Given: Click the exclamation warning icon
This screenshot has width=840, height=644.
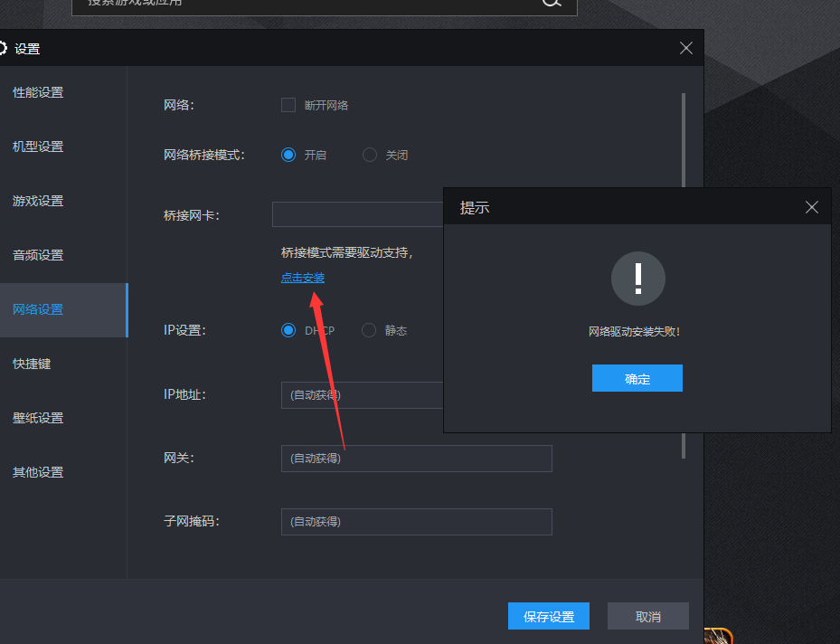Looking at the screenshot, I should pyautogui.click(x=637, y=279).
